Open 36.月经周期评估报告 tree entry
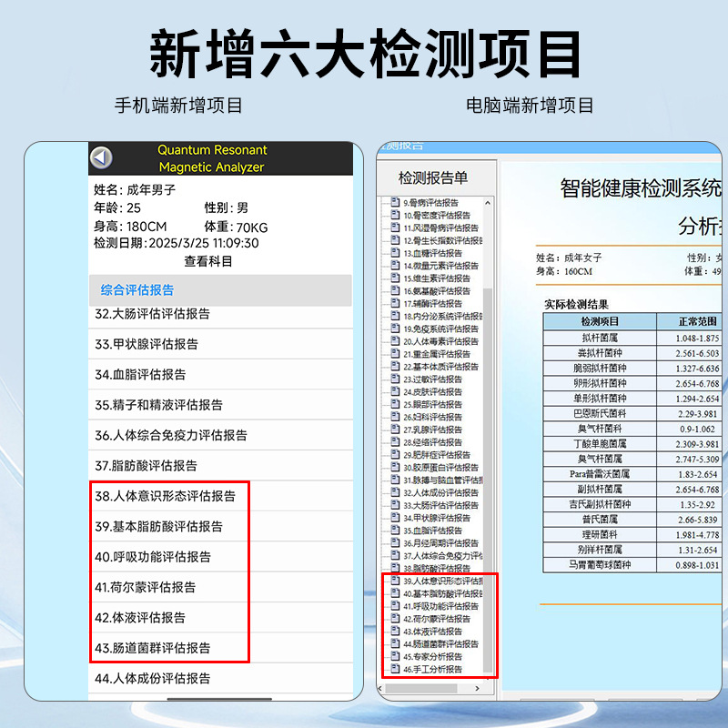The width and height of the screenshot is (728, 728). pyautogui.click(x=440, y=542)
